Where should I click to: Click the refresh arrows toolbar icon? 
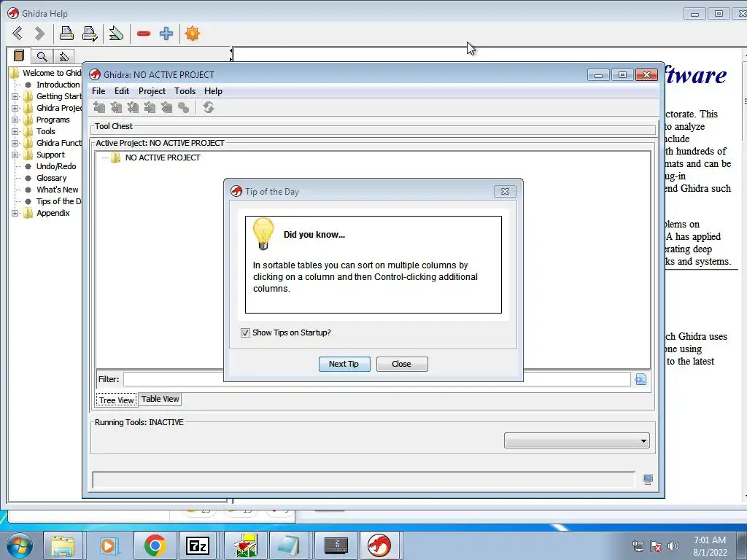(x=209, y=108)
